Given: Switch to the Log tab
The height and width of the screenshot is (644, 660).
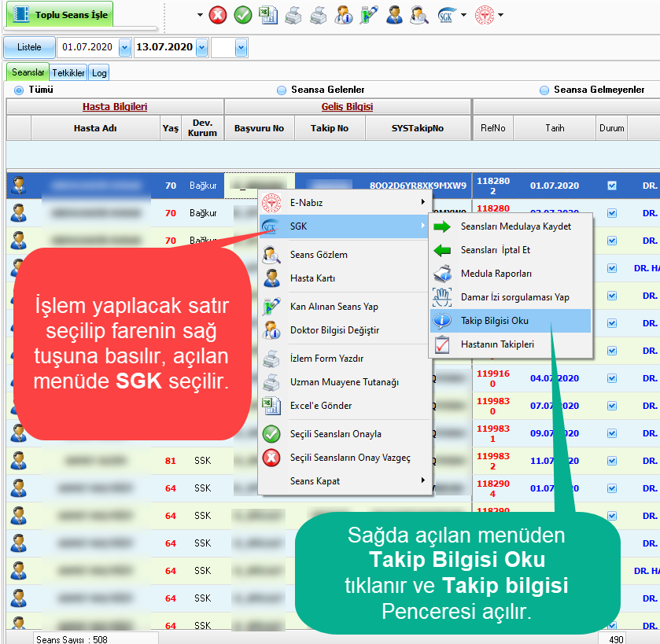Looking at the screenshot, I should pyautogui.click(x=99, y=73).
